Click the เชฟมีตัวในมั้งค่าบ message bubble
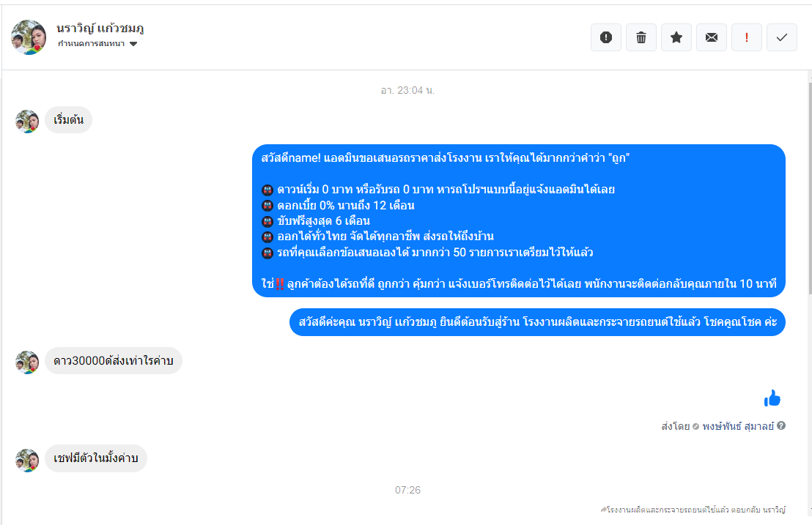812x525 pixels. click(x=96, y=458)
